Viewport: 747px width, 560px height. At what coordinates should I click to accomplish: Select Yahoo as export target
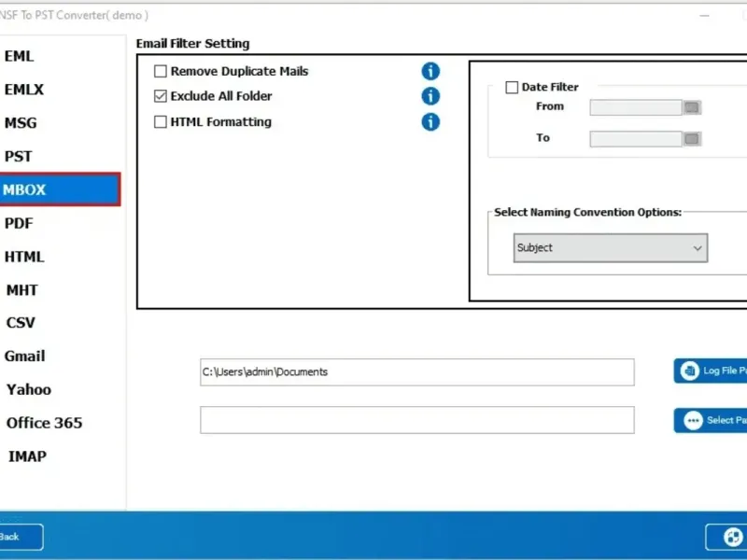(29, 389)
